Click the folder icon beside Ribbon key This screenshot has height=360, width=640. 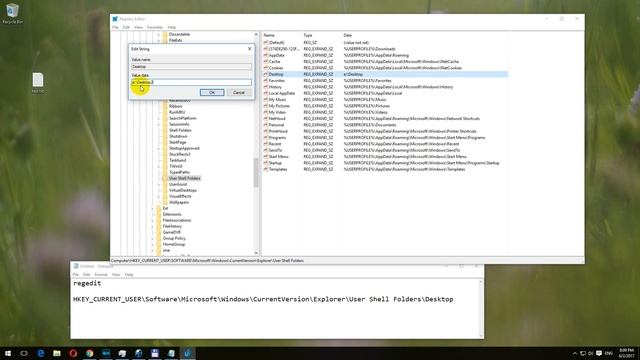click(165, 106)
